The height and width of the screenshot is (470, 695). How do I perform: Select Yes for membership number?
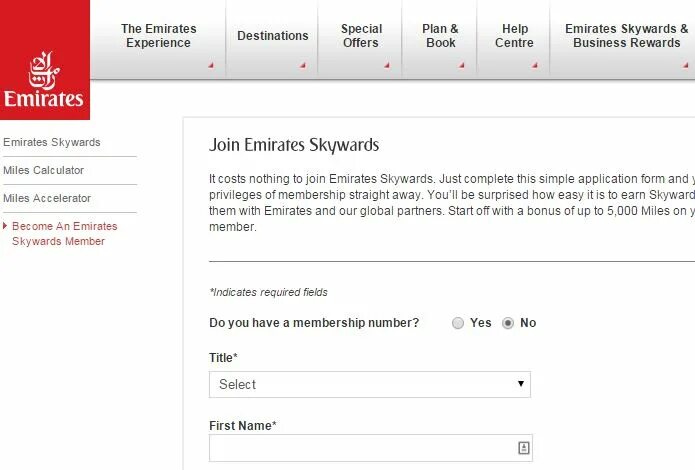coord(458,323)
